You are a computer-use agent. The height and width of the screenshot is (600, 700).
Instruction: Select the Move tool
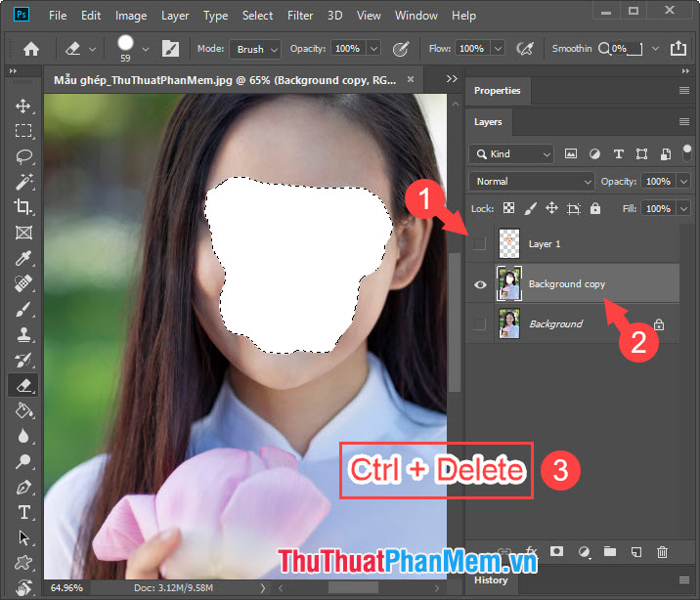pyautogui.click(x=22, y=107)
